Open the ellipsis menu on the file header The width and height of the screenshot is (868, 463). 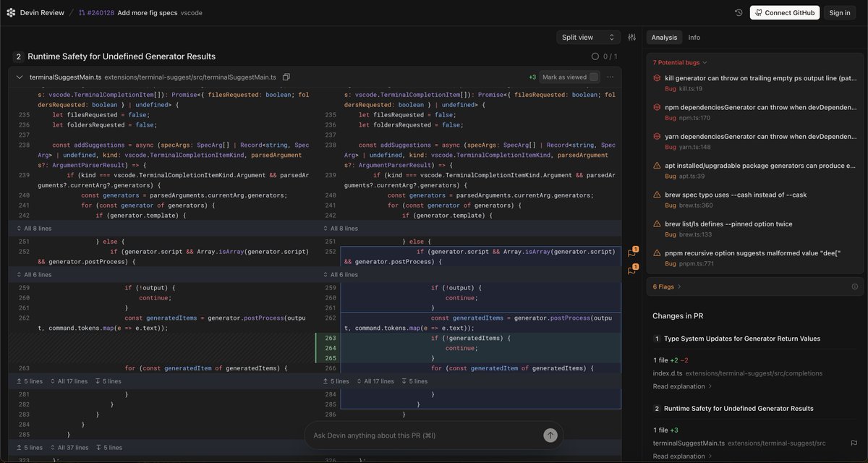click(609, 75)
